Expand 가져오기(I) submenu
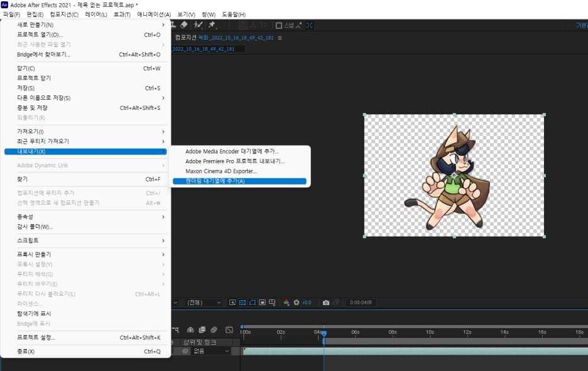 point(85,131)
